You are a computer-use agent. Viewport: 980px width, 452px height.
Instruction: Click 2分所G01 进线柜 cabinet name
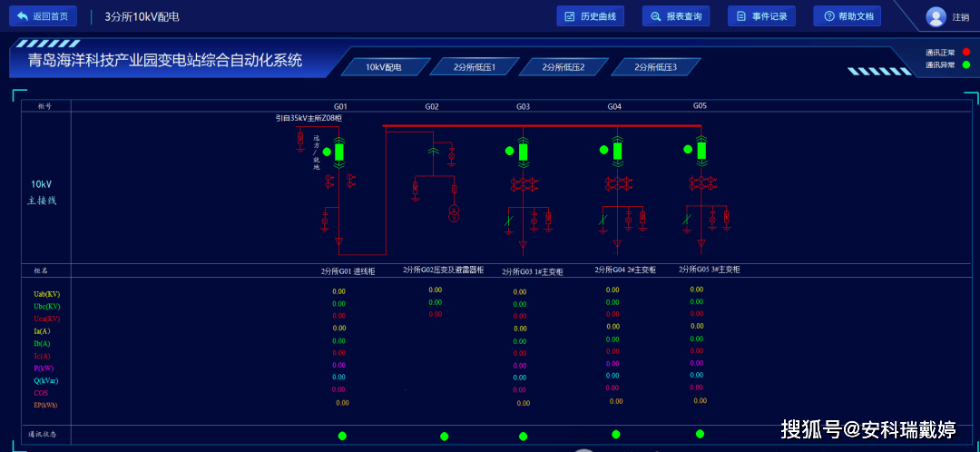(348, 272)
